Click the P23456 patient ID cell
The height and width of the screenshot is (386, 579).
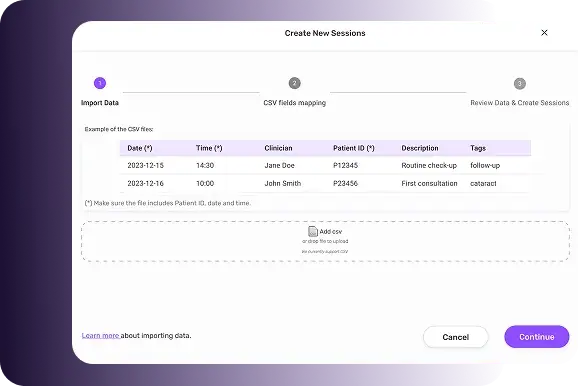345,183
